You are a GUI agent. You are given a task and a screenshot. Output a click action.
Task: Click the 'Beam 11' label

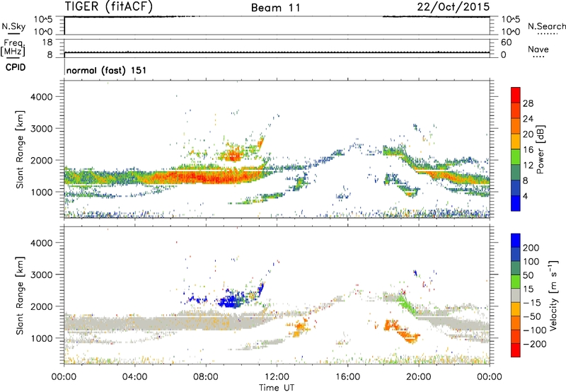pos(275,8)
